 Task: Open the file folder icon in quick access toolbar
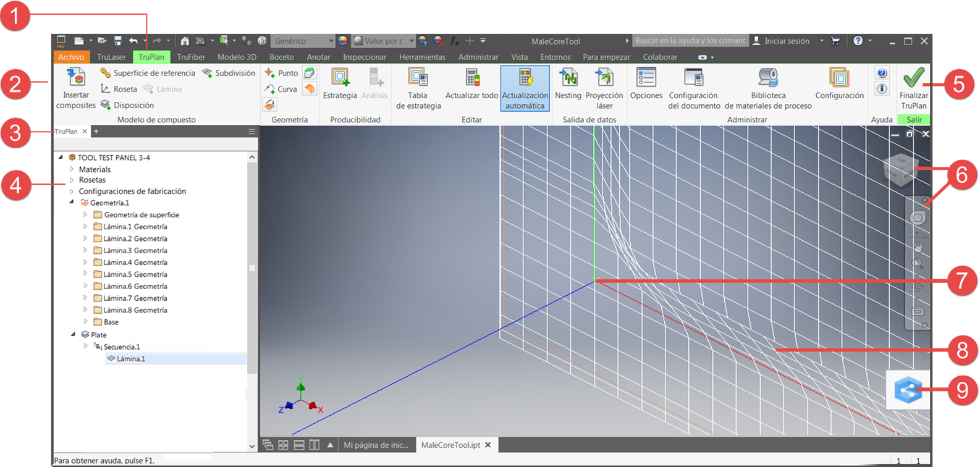(102, 41)
